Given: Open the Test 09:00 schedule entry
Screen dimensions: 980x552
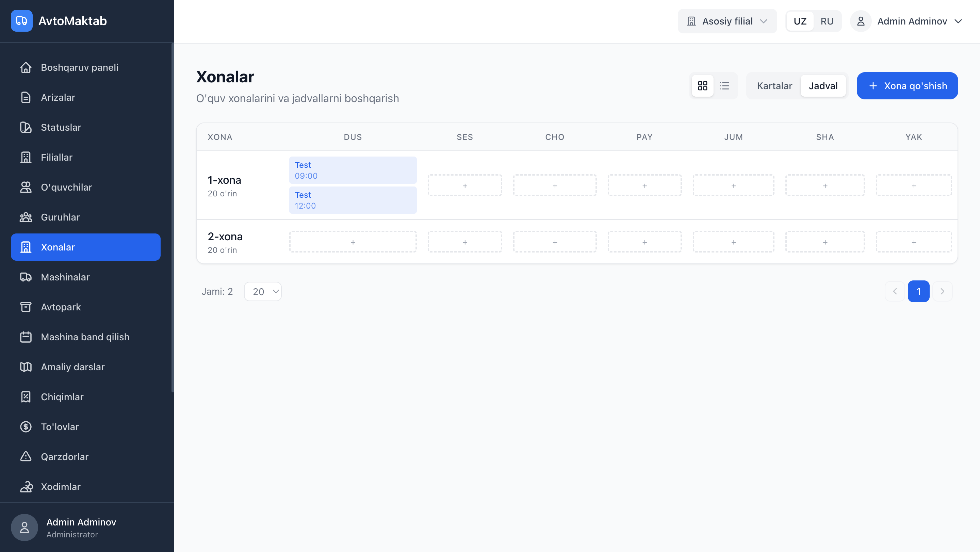Looking at the screenshot, I should coord(353,170).
